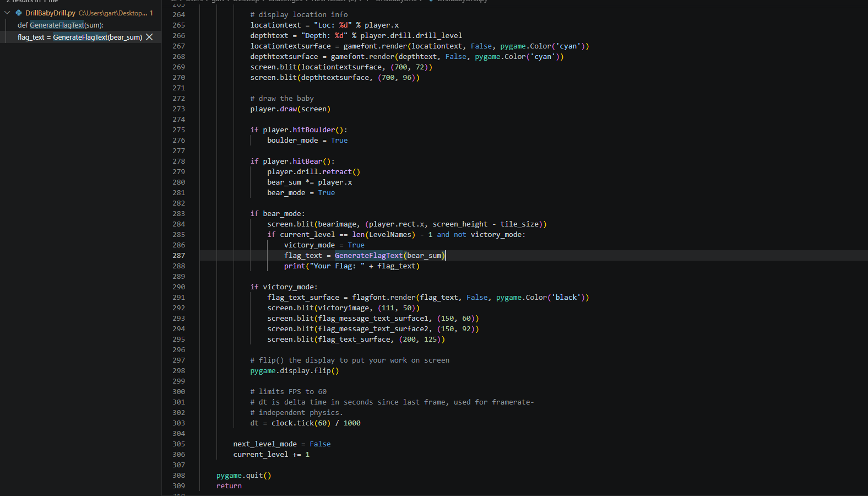Click 'screen.blit(bearimage' on line 284
Viewport: 868px width, 496px height.
pos(407,224)
